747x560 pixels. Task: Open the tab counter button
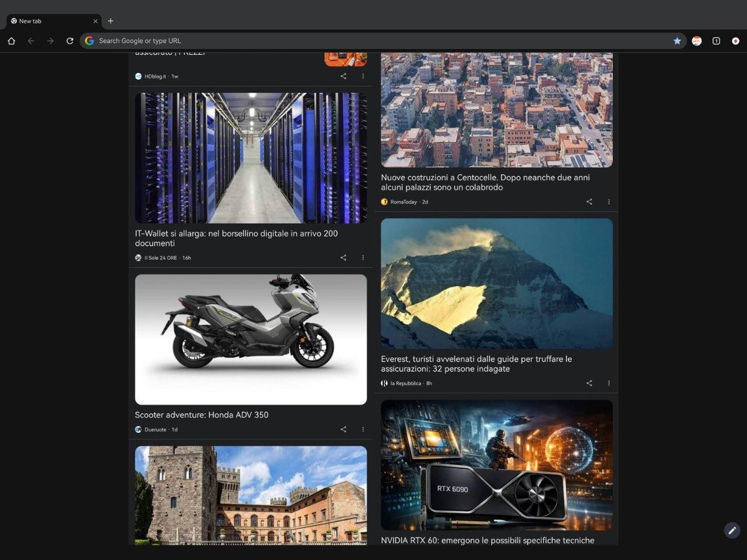pos(716,41)
